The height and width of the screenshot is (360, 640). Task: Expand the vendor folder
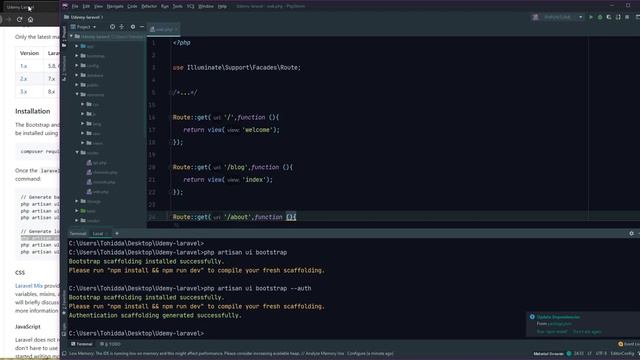point(77,220)
